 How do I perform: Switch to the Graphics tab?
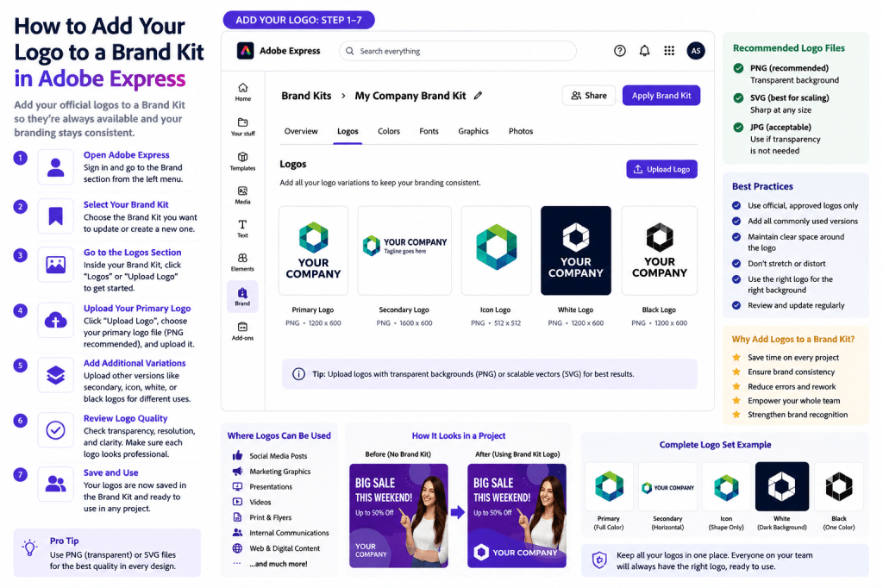pyautogui.click(x=473, y=131)
